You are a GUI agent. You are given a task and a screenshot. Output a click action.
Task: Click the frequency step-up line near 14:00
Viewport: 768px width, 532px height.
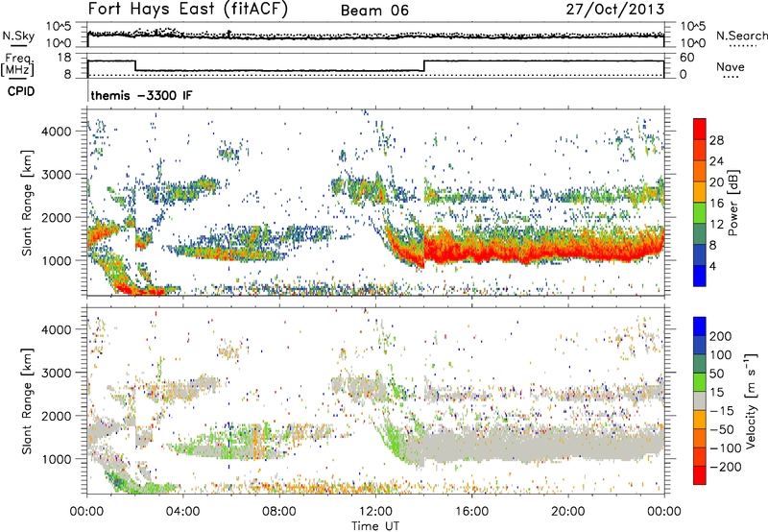tap(424, 66)
